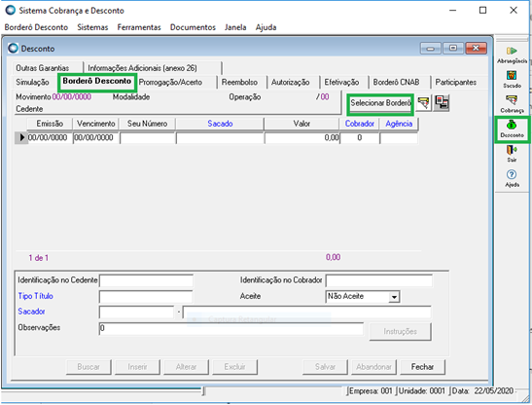Close the Desconto inner window
Viewport: 532px width, 405px height.
click(476, 49)
